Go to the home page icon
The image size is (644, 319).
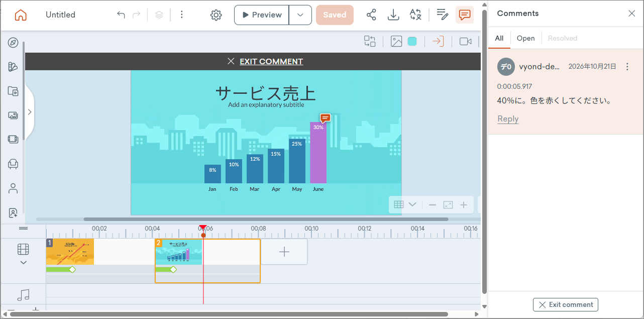21,15
